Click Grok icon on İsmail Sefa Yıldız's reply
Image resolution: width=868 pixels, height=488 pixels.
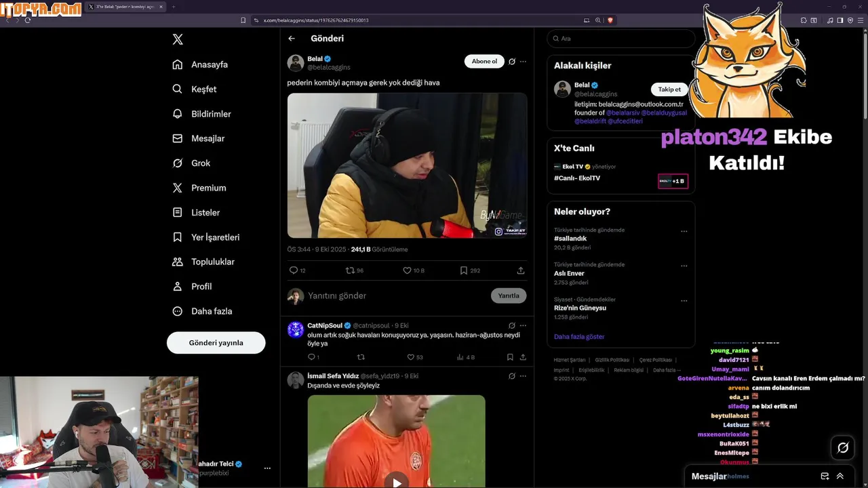point(512,375)
